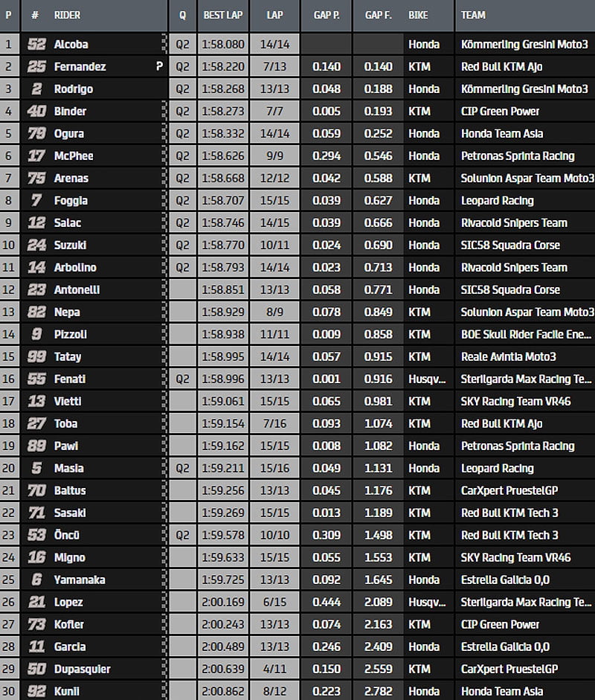Image resolution: width=595 pixels, height=700 pixels.
Task: Sort by the BEST LAP column header
Action: click(x=223, y=15)
